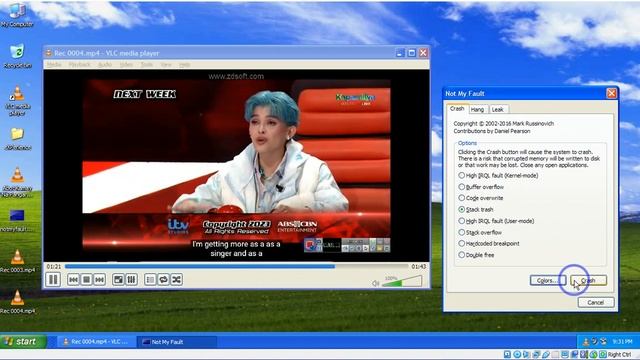Click VirtualBox hard disk status icon
The image size is (640, 360).
coord(507,354)
